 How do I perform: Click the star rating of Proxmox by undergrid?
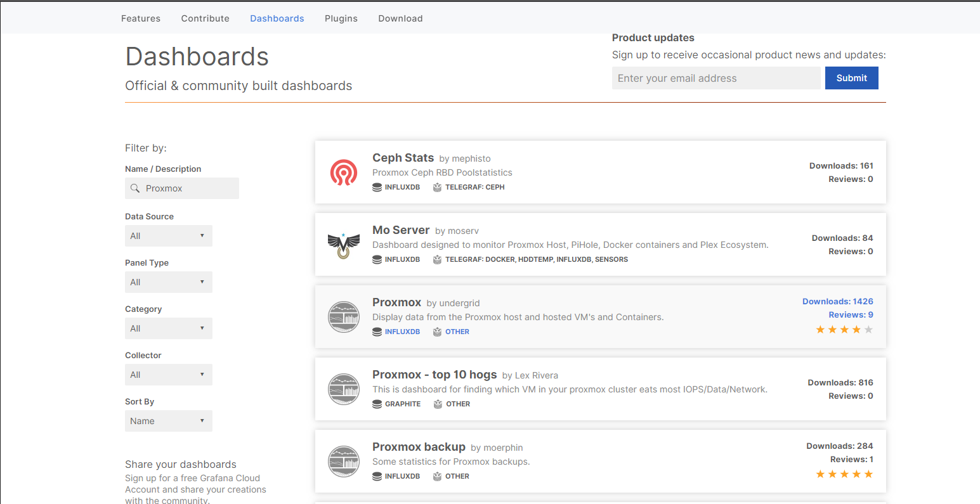click(x=844, y=330)
